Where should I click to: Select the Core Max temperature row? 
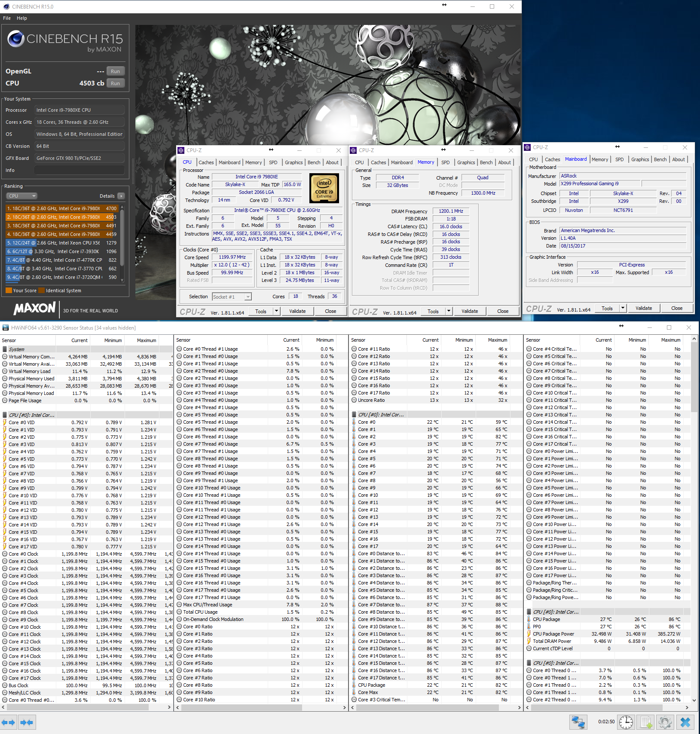pos(435,692)
